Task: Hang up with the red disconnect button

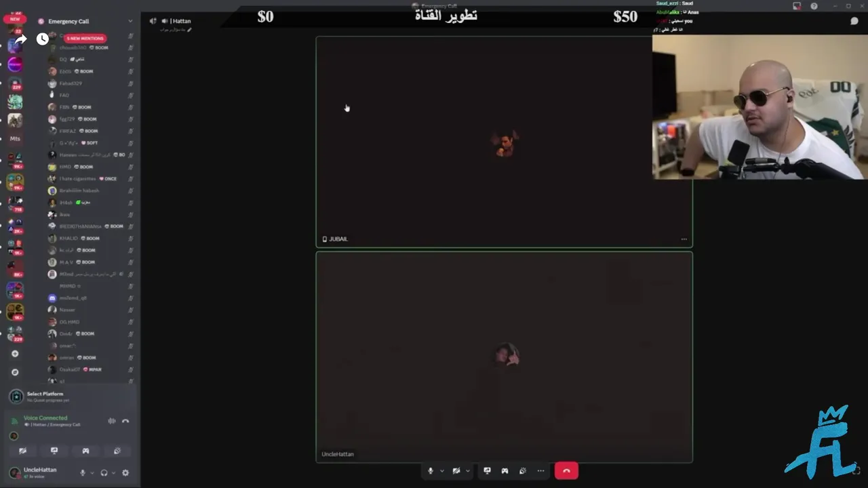Action: point(566,470)
